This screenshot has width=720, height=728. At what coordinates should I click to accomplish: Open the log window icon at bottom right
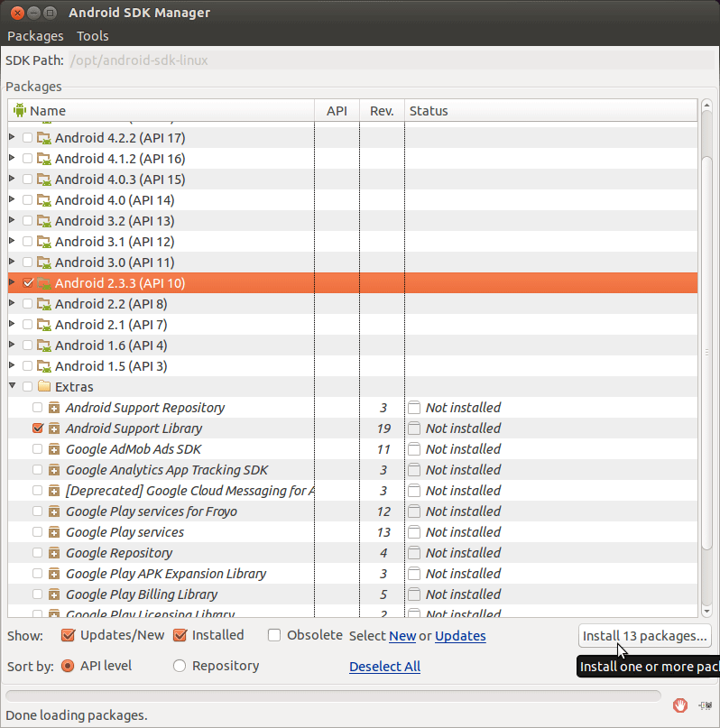pos(706,705)
